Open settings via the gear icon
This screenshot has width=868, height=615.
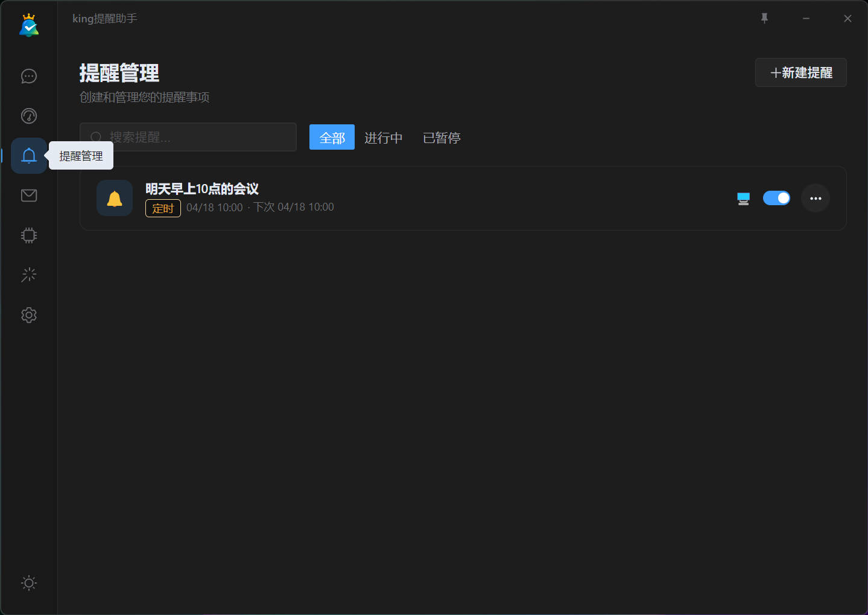[x=28, y=314]
